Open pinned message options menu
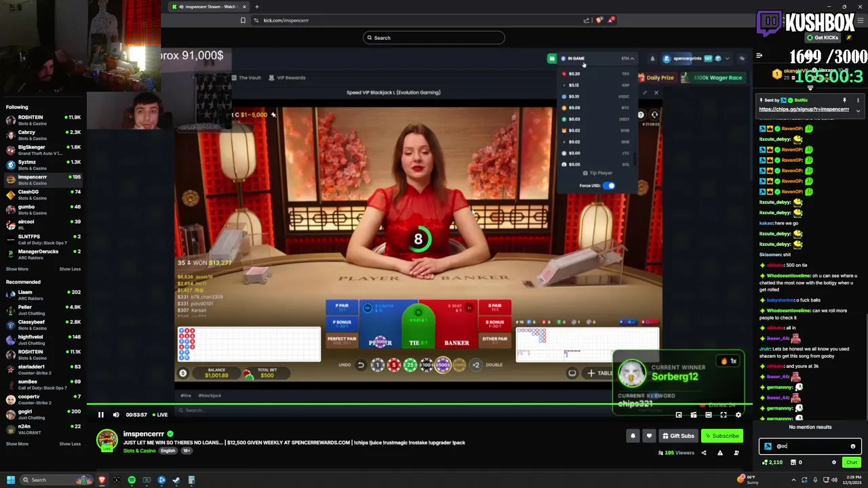This screenshot has width=868, height=488. click(858, 100)
